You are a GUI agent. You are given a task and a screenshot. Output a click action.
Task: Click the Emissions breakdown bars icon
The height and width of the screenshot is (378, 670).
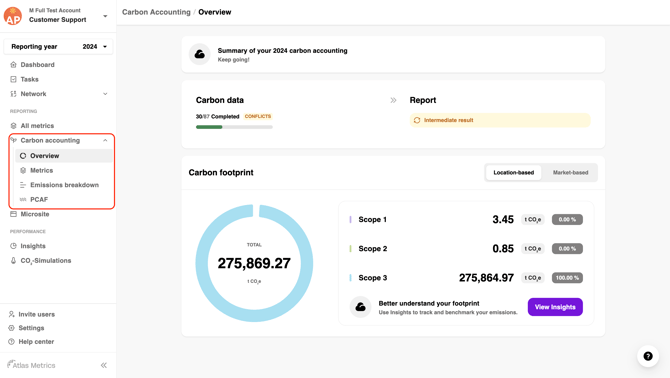point(23,185)
